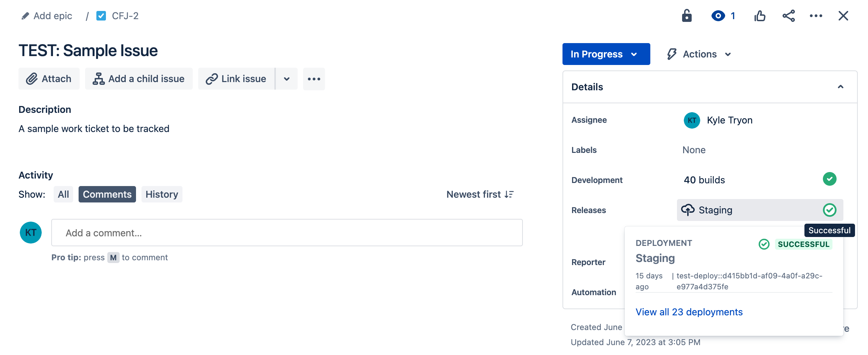
Task: Click the Staging release row
Action: coord(760,210)
